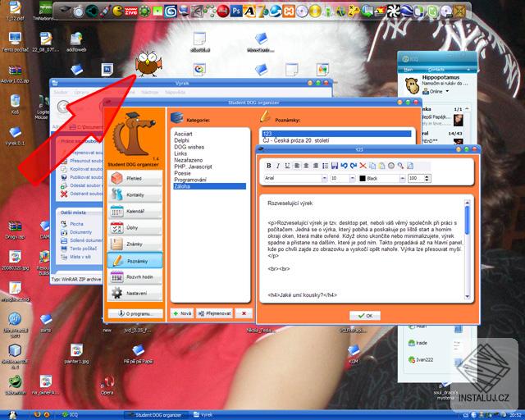
Task: Paste clipboard into the note
Action: coord(381,166)
